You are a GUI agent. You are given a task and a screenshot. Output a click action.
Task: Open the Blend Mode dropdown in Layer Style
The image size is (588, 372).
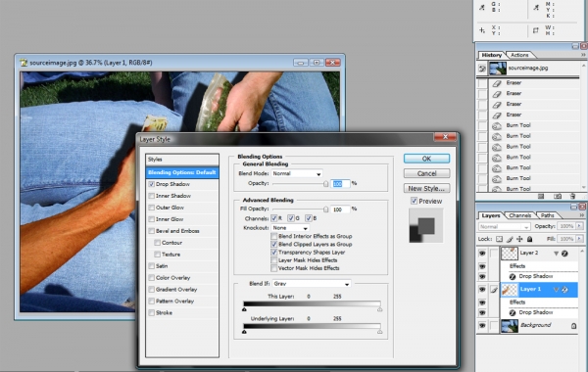click(297, 174)
